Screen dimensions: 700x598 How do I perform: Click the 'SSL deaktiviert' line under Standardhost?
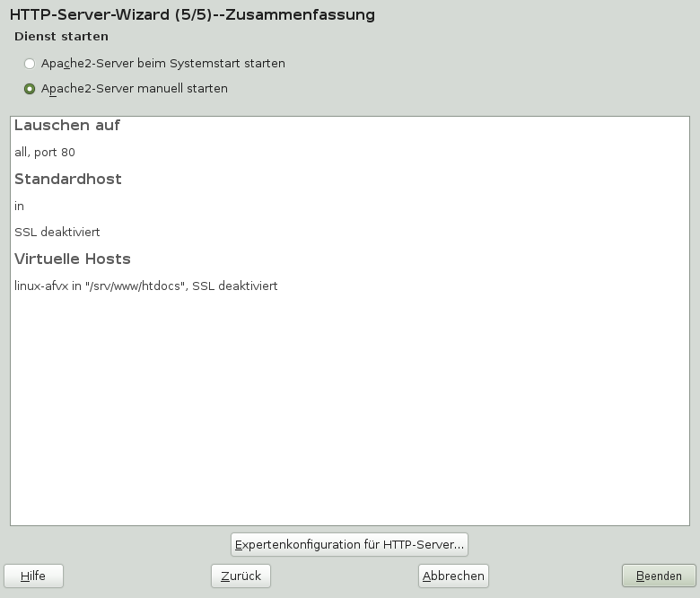coord(57,233)
